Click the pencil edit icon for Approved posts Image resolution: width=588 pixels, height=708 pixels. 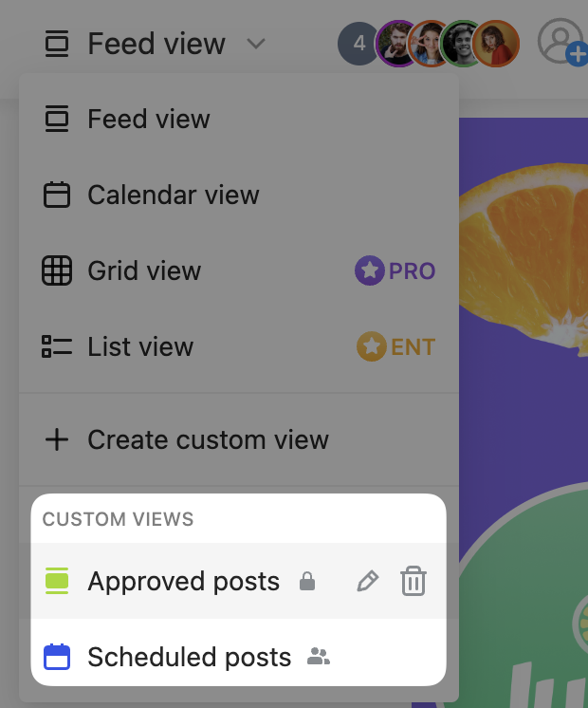point(367,582)
